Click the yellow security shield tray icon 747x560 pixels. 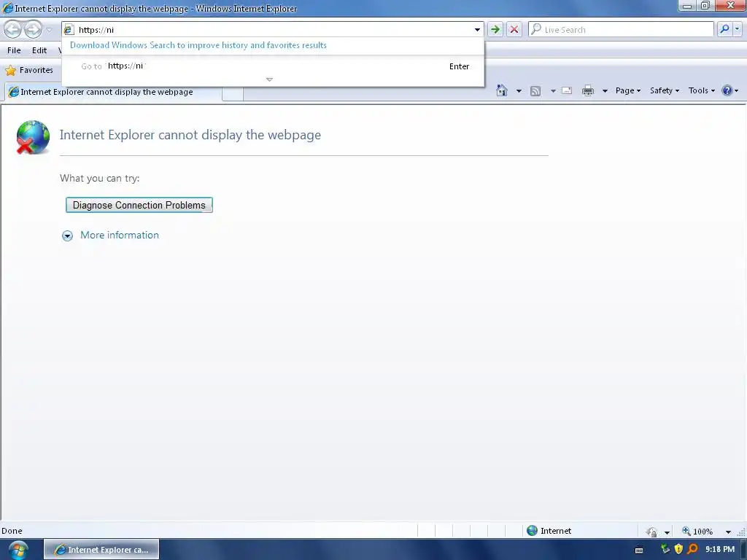tap(678, 549)
